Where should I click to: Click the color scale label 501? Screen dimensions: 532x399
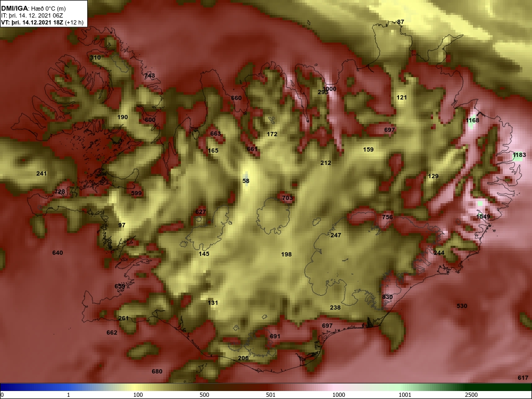pos(271,395)
